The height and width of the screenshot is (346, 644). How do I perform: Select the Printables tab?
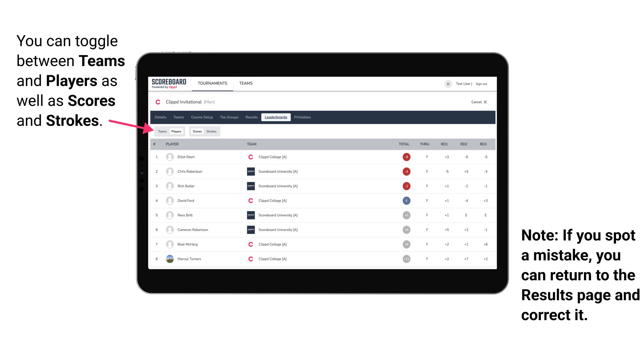[303, 117]
